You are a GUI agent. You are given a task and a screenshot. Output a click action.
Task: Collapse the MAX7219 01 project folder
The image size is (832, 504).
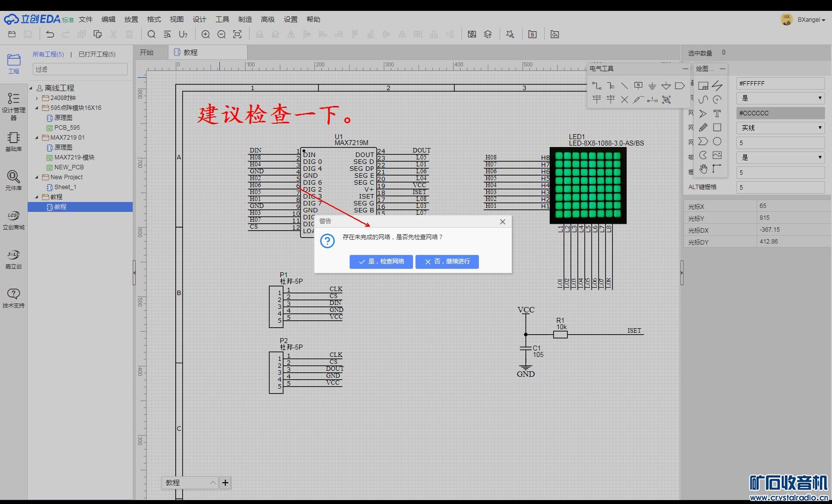click(x=37, y=138)
